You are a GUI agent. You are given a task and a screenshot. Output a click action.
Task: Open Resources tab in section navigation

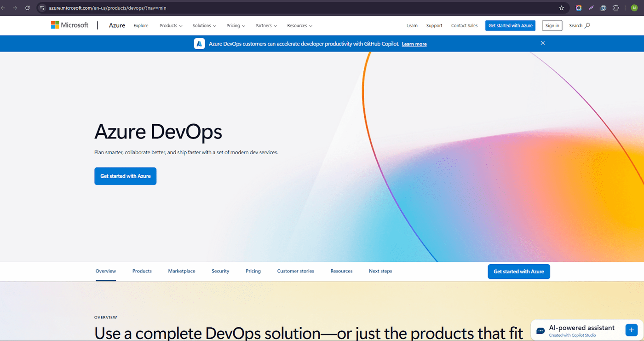[341, 271]
